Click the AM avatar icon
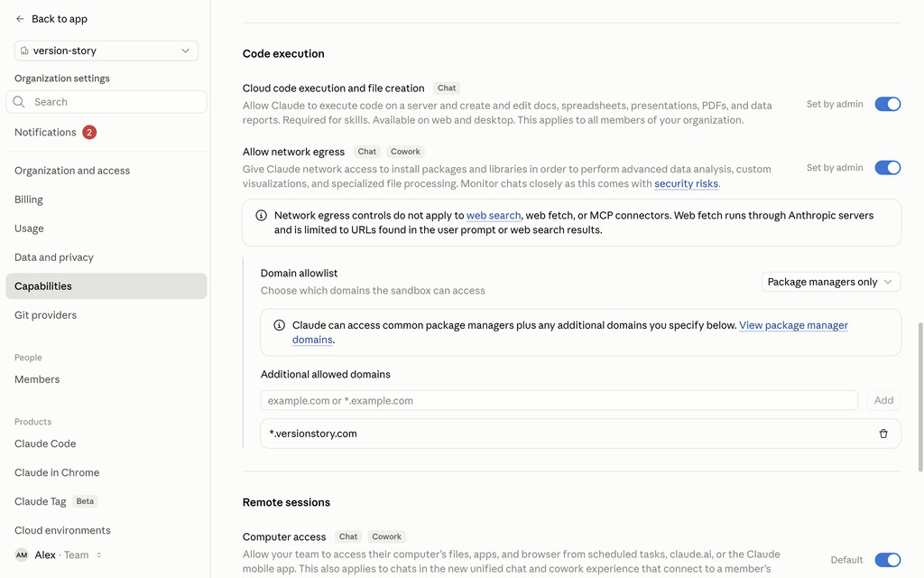Viewport: 924px width, 578px height. (x=22, y=555)
